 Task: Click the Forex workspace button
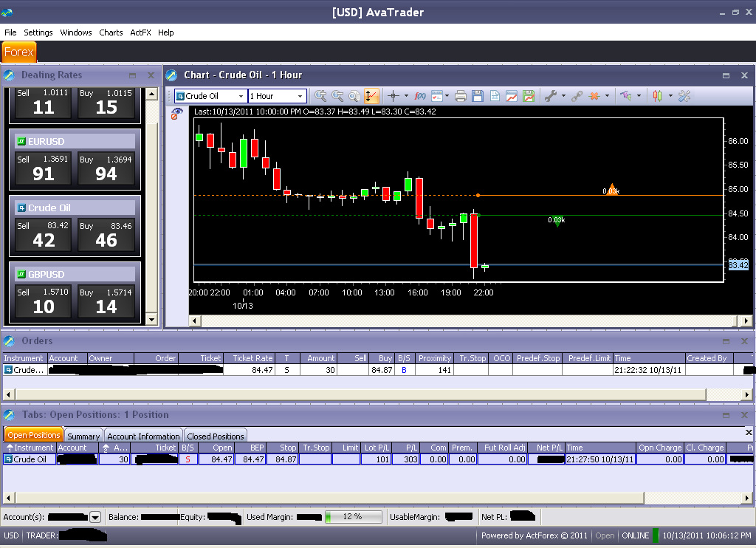(18, 52)
